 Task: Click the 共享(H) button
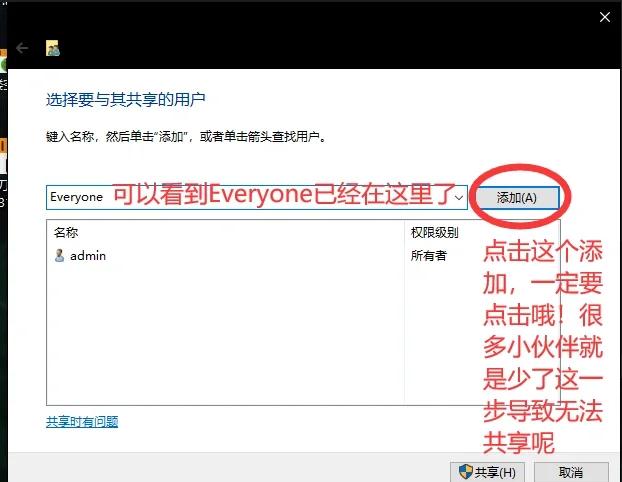[487, 472]
